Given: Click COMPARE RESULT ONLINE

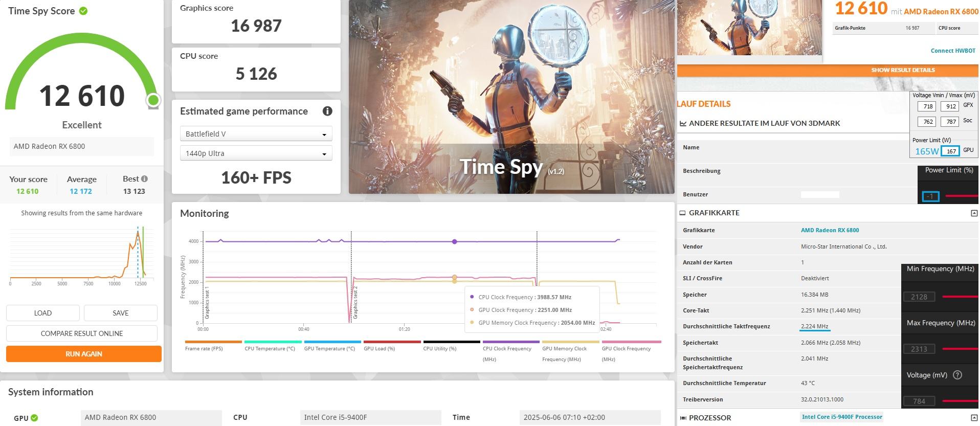Looking at the screenshot, I should (82, 333).
